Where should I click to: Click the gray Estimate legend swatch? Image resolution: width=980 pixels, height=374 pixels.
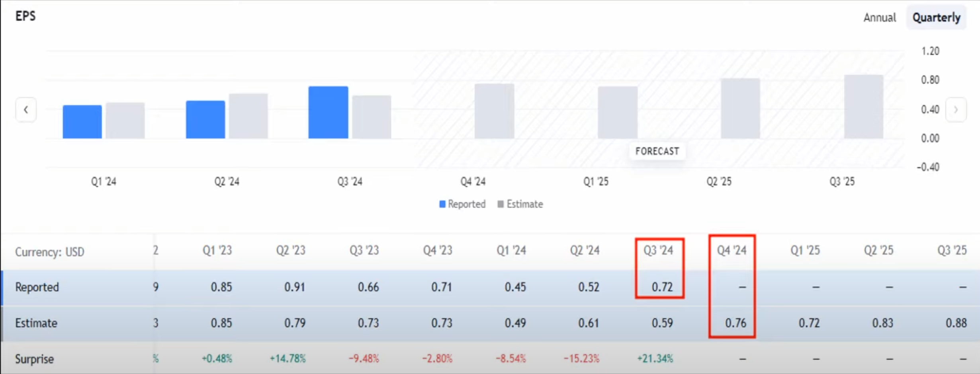pyautogui.click(x=501, y=204)
